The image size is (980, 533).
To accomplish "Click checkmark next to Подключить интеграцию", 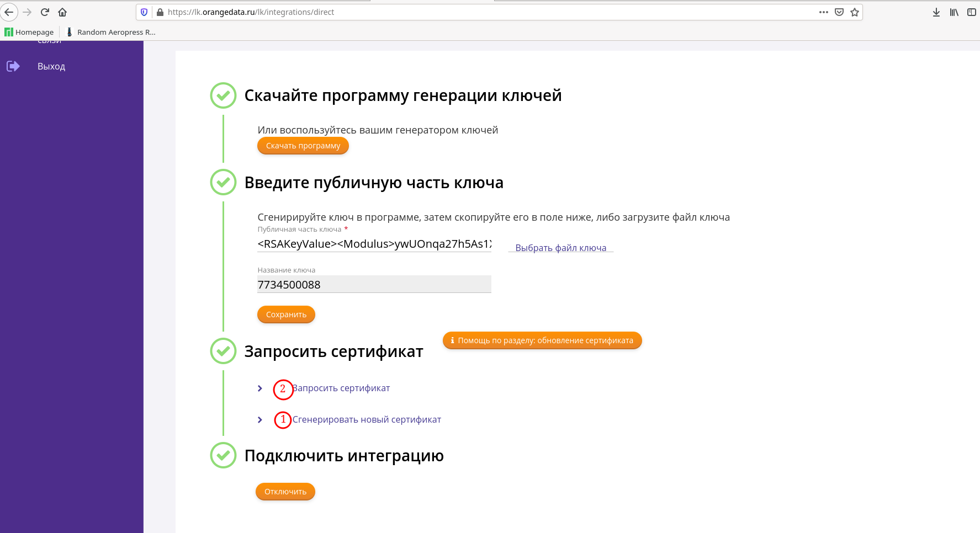I will point(223,455).
